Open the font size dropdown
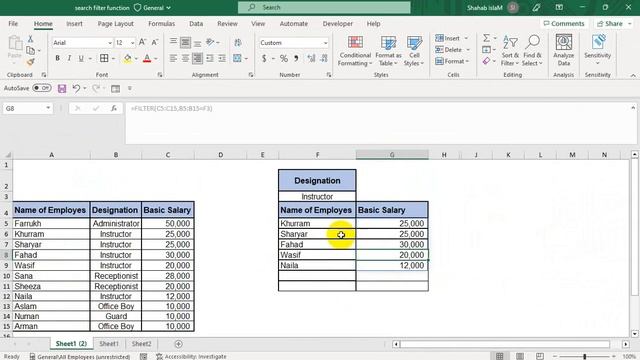 point(132,43)
